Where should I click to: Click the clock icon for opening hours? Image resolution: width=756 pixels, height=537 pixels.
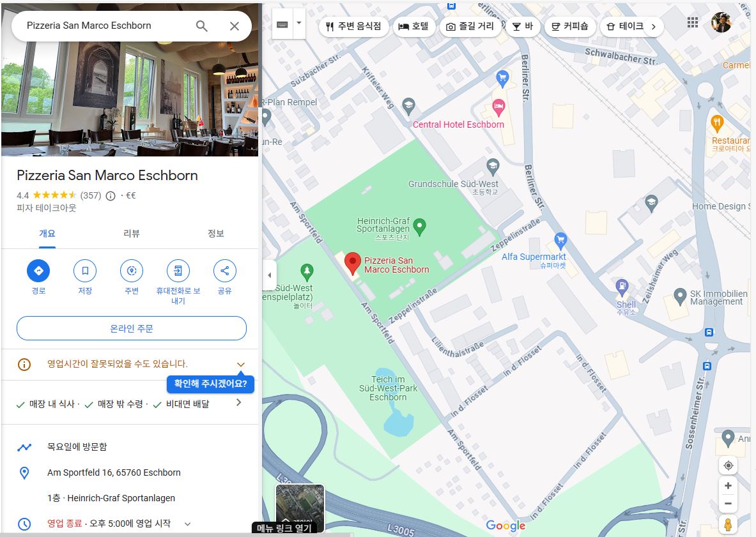24,524
